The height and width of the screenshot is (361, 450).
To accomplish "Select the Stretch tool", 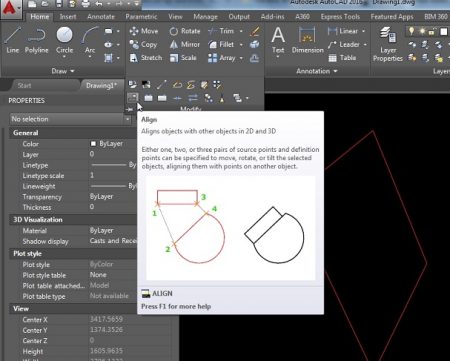I will (x=146, y=58).
